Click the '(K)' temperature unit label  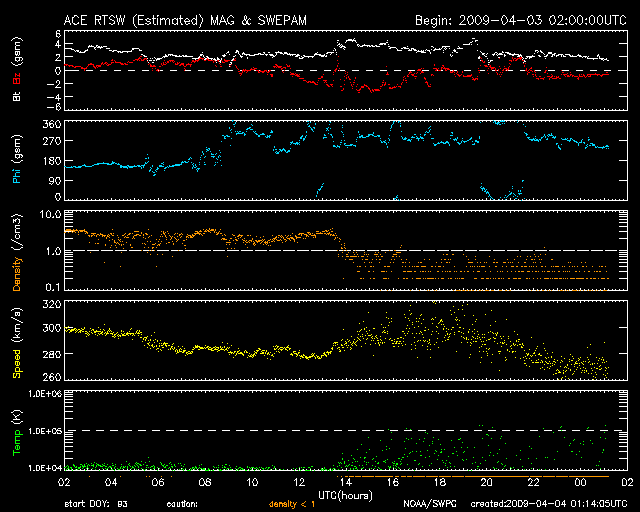[x=17, y=418]
